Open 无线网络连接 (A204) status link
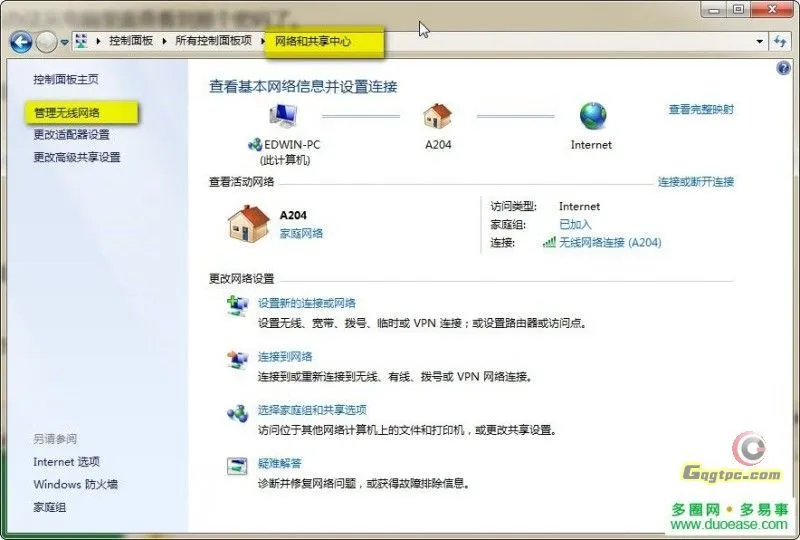 pos(610,242)
